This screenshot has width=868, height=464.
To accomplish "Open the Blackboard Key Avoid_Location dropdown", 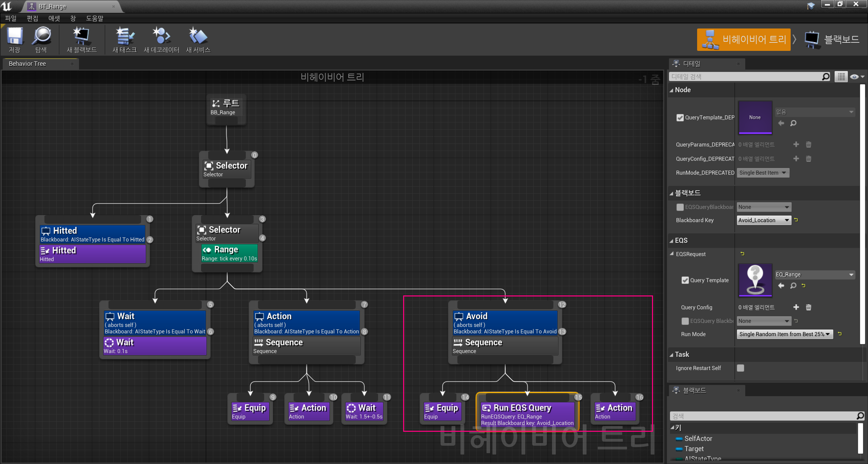I will click(764, 220).
